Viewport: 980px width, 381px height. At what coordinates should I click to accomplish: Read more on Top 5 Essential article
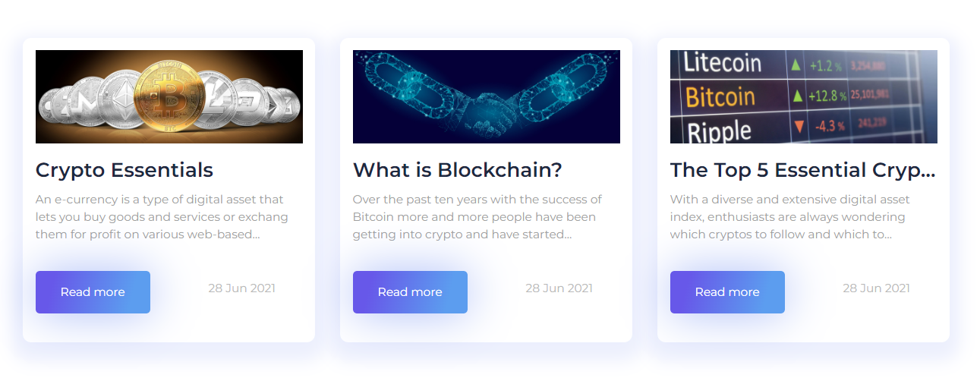tap(727, 292)
